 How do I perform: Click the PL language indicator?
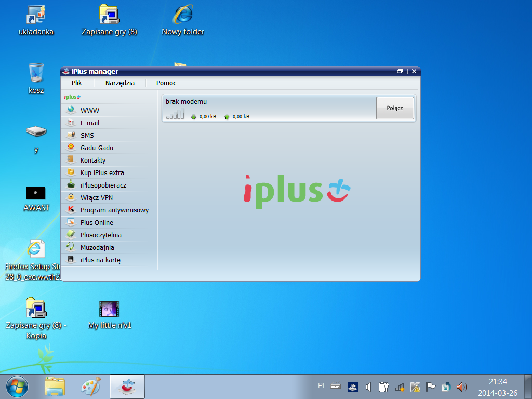322,386
